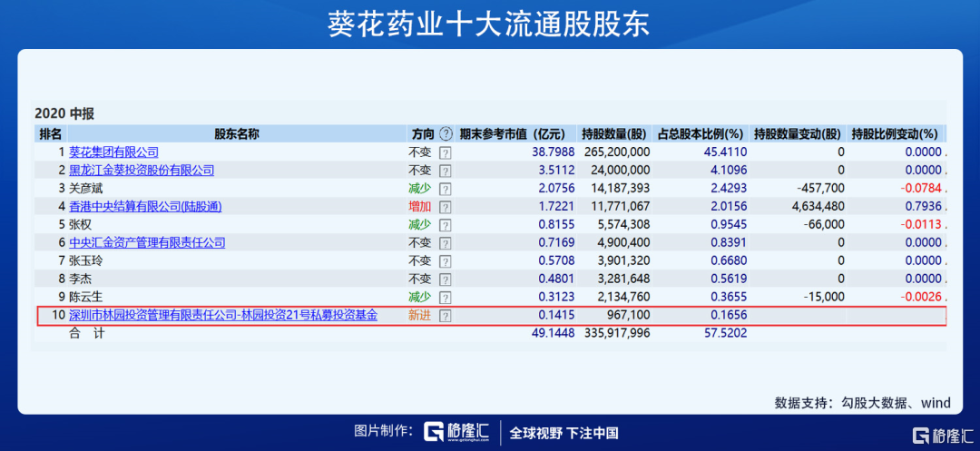Click question mark icon in 葵花集团有限公司 row
Screen dimensions: 980x451
(445, 152)
